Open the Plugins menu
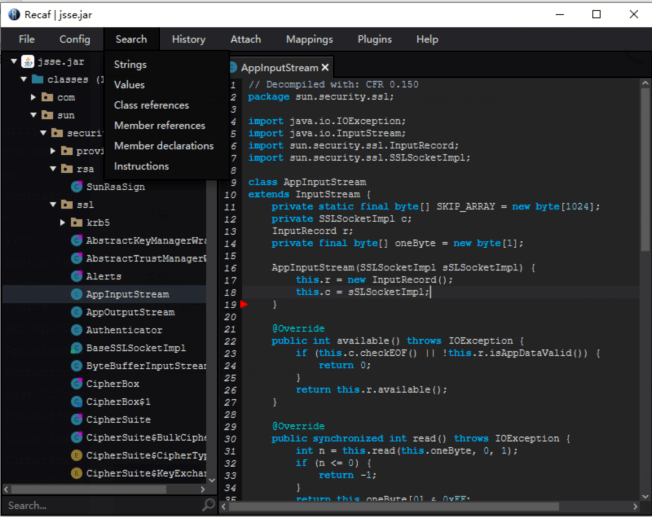Screen dimensions: 652x517 374,39
